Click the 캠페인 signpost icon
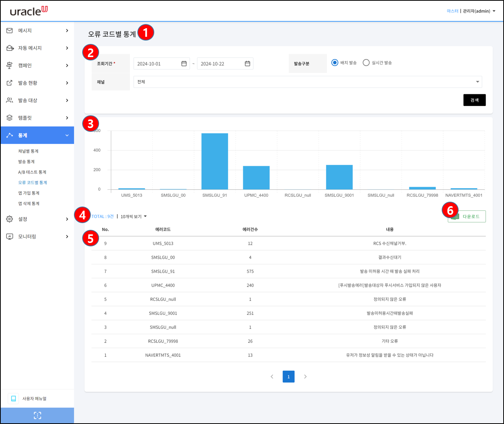504x424 pixels. tap(10, 65)
